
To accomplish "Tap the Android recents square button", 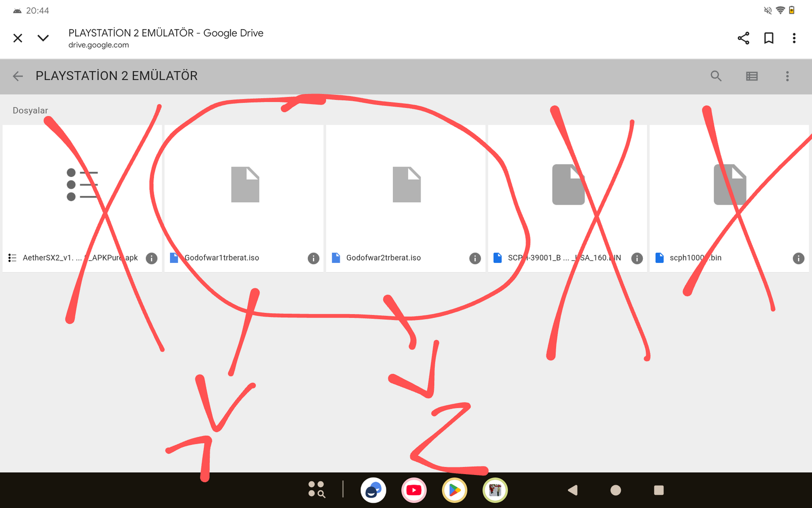I will coord(659,490).
